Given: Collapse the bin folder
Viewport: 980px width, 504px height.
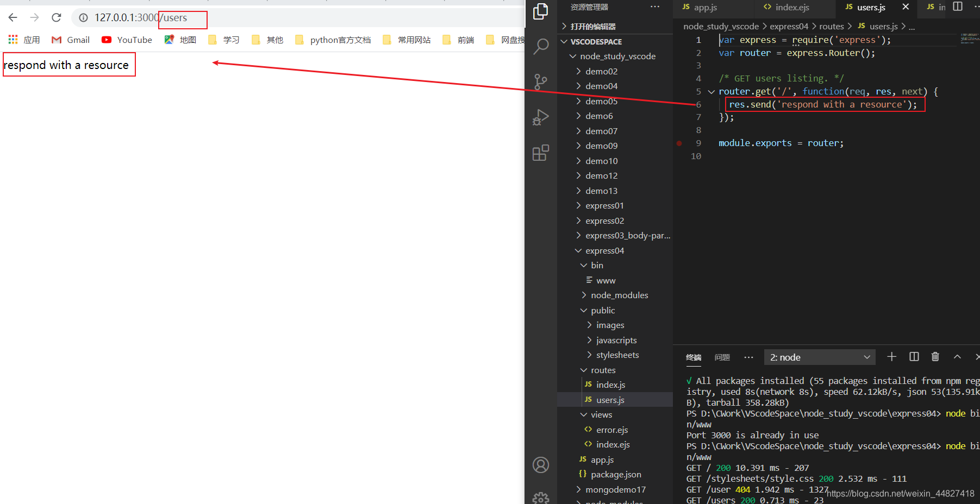Looking at the screenshot, I should pos(615,266).
